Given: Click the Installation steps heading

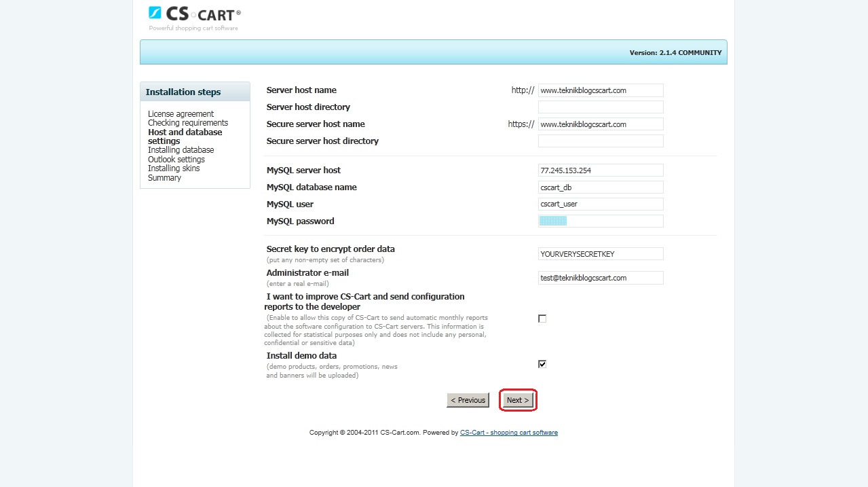Looking at the screenshot, I should click(x=183, y=92).
